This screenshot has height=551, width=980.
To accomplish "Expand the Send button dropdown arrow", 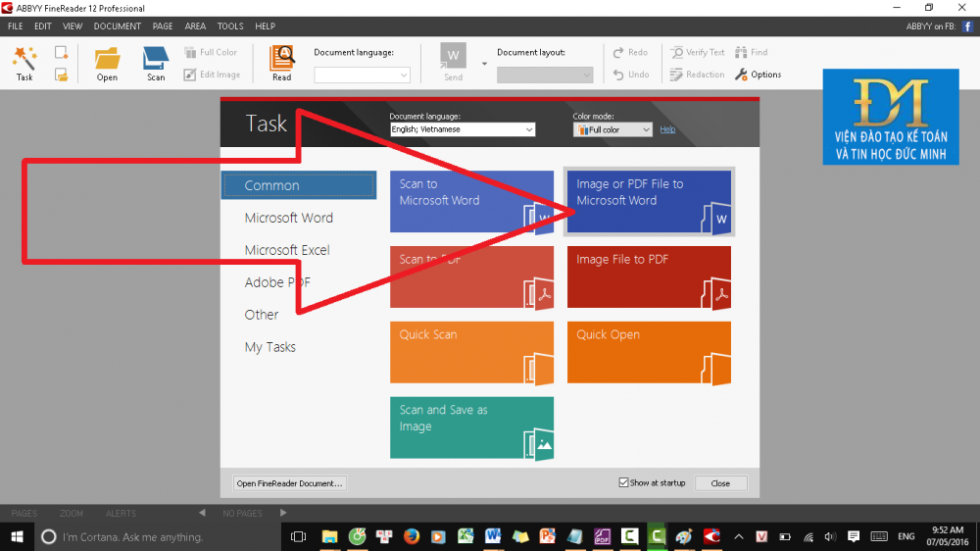I will click(484, 63).
